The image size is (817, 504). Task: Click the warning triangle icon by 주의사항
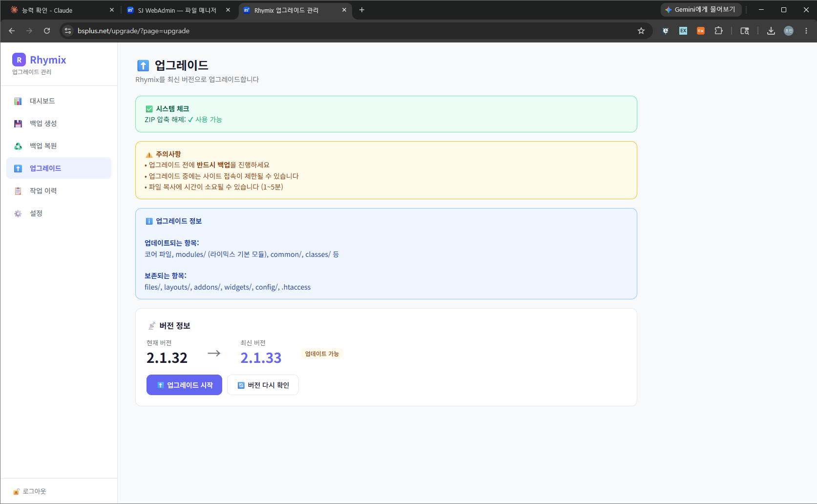(149, 154)
